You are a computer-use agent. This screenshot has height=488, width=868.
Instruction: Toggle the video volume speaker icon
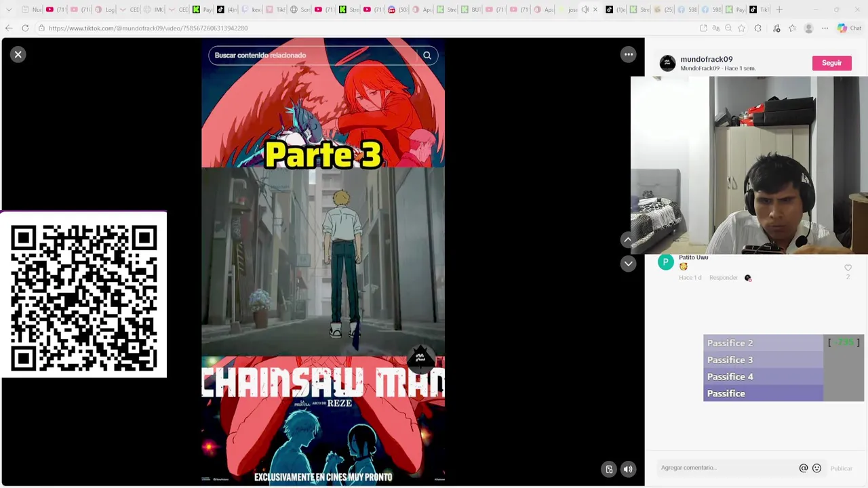click(628, 469)
